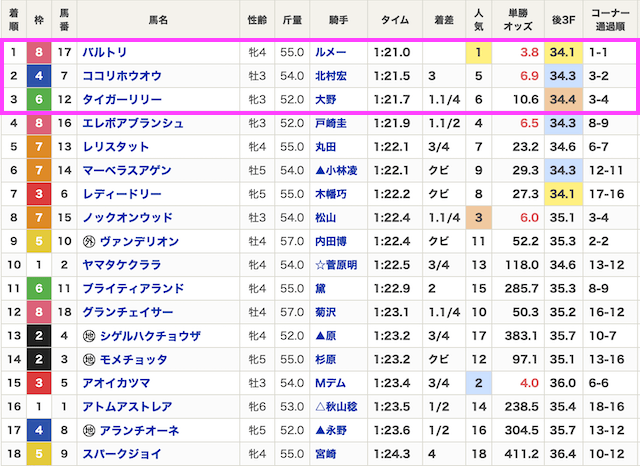This screenshot has height=466, width=640.
Task: Open jockey link 内田博
Action: [331, 242]
